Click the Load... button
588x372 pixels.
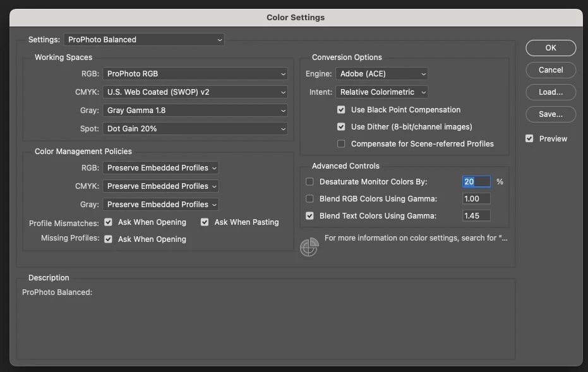(x=551, y=92)
